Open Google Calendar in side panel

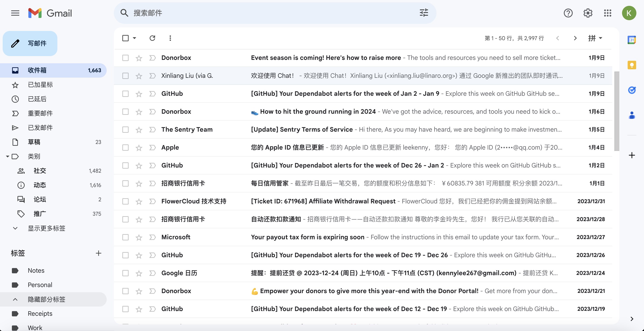(632, 40)
